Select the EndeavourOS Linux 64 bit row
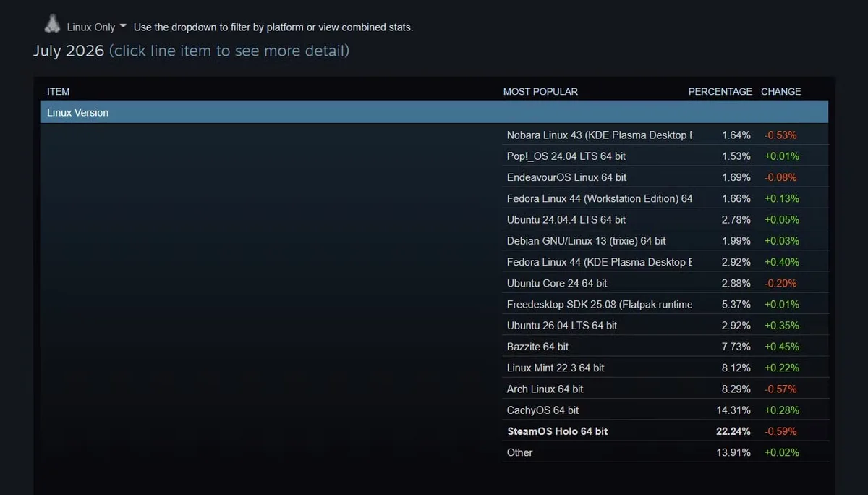 click(665, 177)
